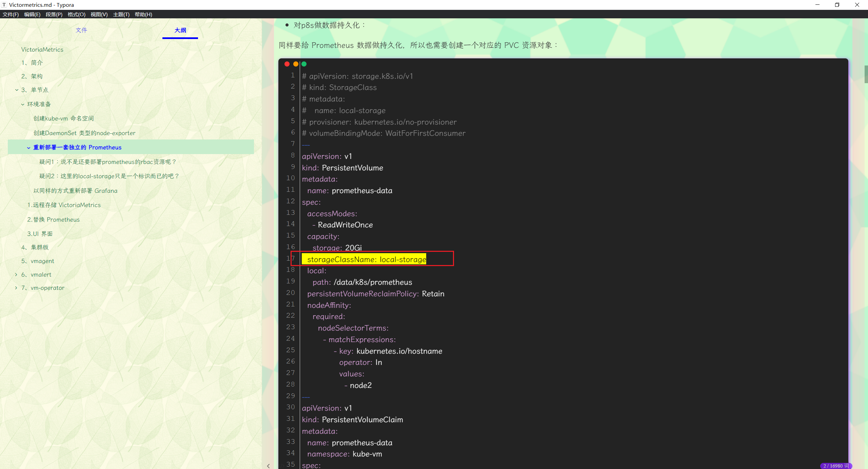The width and height of the screenshot is (868, 469).
Task: Switch to the 文件 sidebar tab
Action: [x=81, y=30]
